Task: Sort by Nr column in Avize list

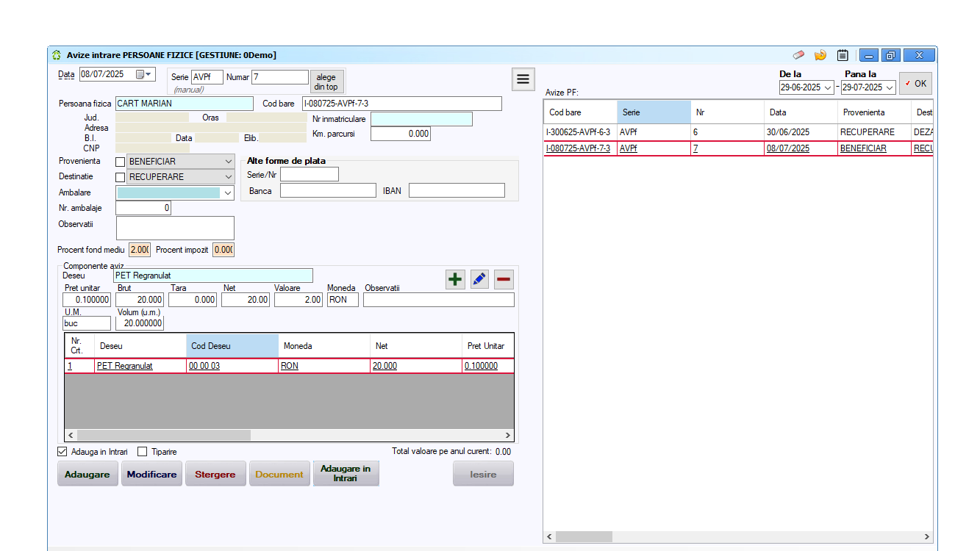Action: [727, 112]
